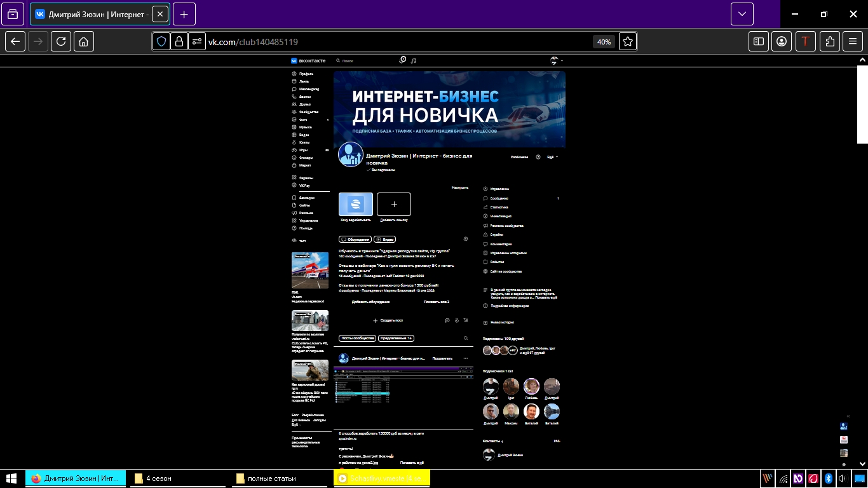
Task: Click the ВКонтакте logo in the header
Action: [x=308, y=60]
